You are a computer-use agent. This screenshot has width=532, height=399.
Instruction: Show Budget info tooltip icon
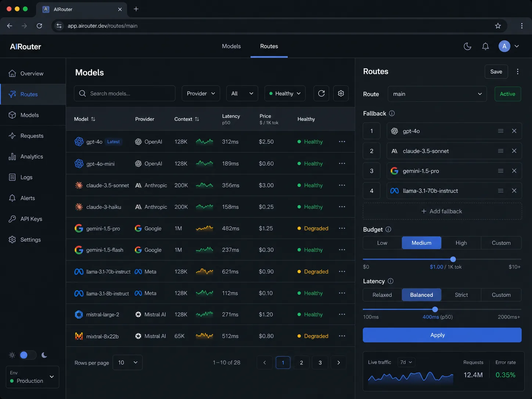click(388, 229)
